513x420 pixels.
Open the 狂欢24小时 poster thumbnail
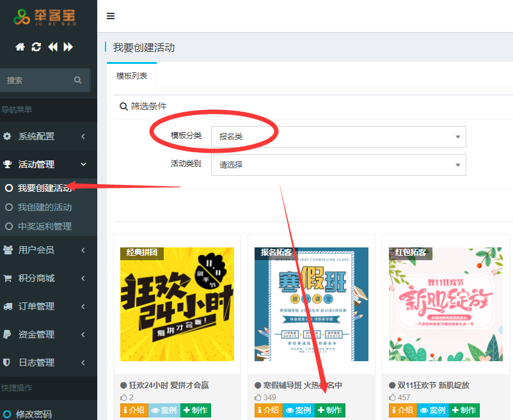(177, 304)
